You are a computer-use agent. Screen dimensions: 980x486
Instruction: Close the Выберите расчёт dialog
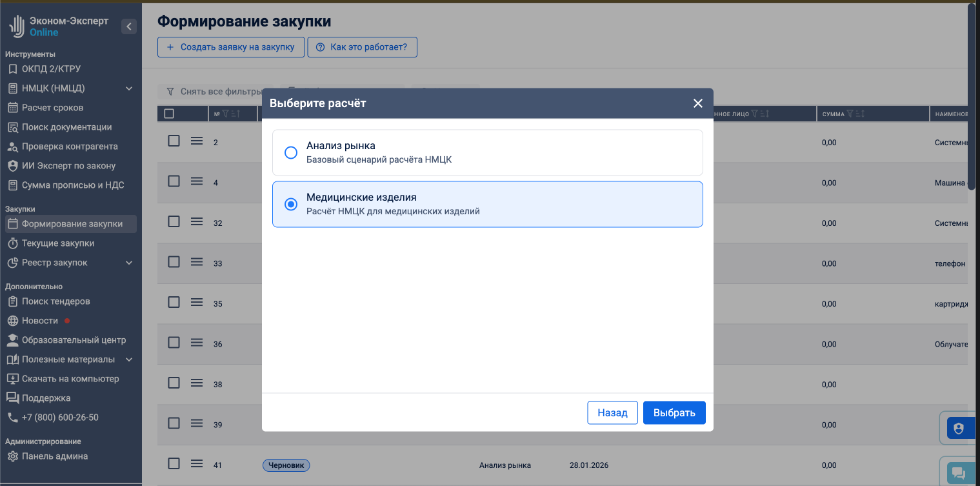pos(697,103)
